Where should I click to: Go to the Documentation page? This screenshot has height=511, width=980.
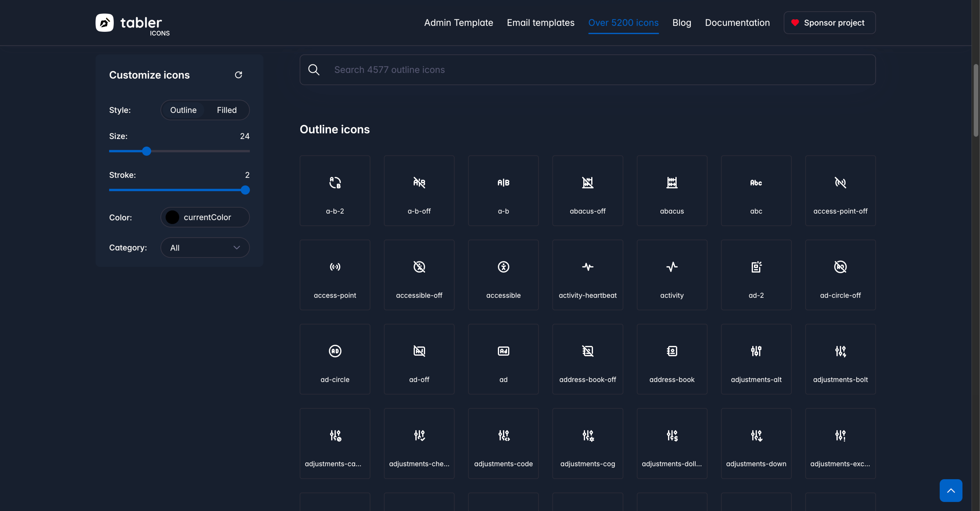pos(737,22)
